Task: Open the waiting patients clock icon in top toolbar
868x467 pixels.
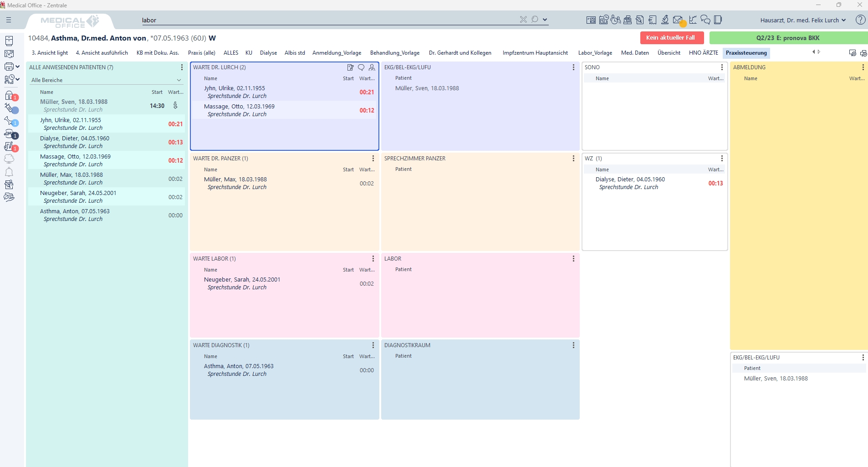Action: (616, 20)
